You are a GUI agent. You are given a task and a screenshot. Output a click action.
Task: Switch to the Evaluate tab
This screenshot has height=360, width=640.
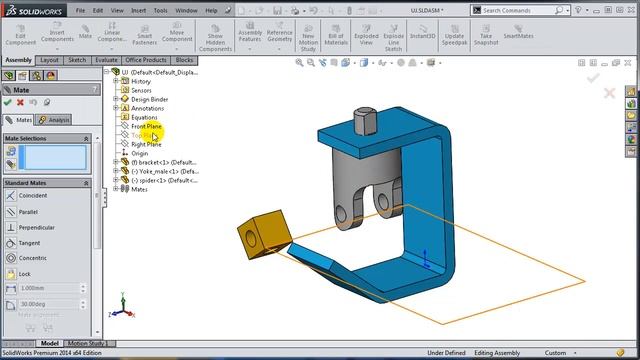pyautogui.click(x=106, y=60)
